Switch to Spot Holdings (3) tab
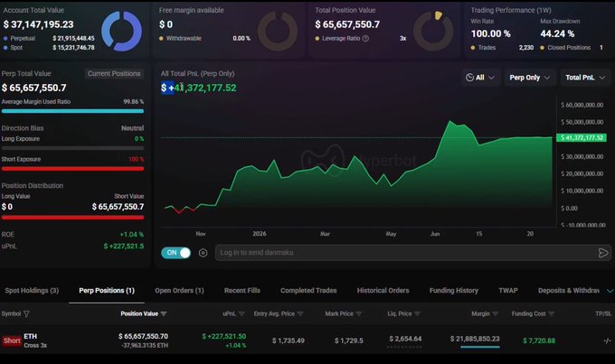Image resolution: width=615 pixels, height=364 pixels. click(x=32, y=290)
